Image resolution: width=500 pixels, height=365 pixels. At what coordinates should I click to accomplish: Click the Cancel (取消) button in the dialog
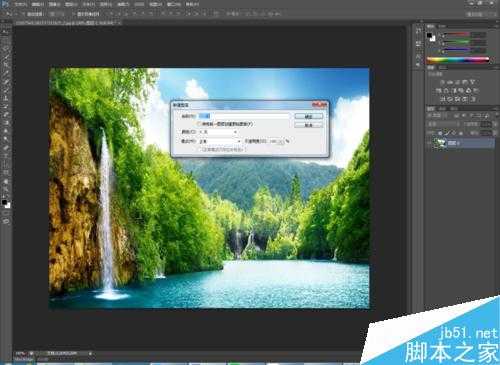point(309,125)
